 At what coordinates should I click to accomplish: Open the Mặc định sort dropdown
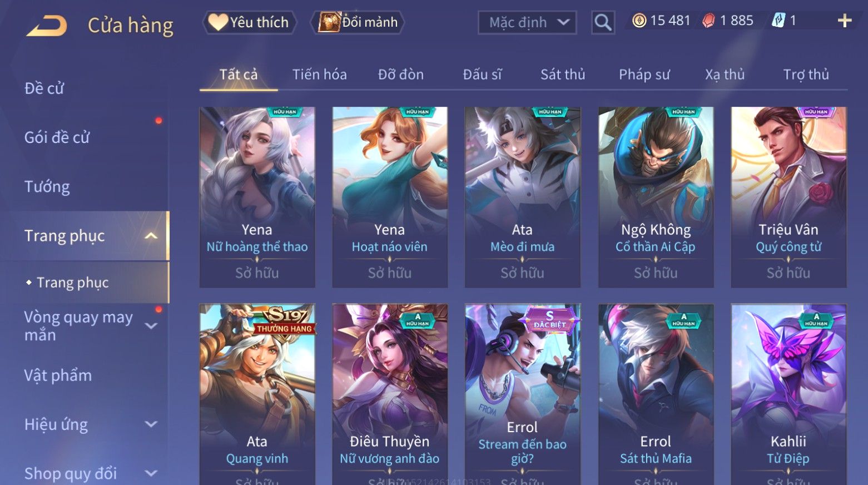tap(527, 23)
